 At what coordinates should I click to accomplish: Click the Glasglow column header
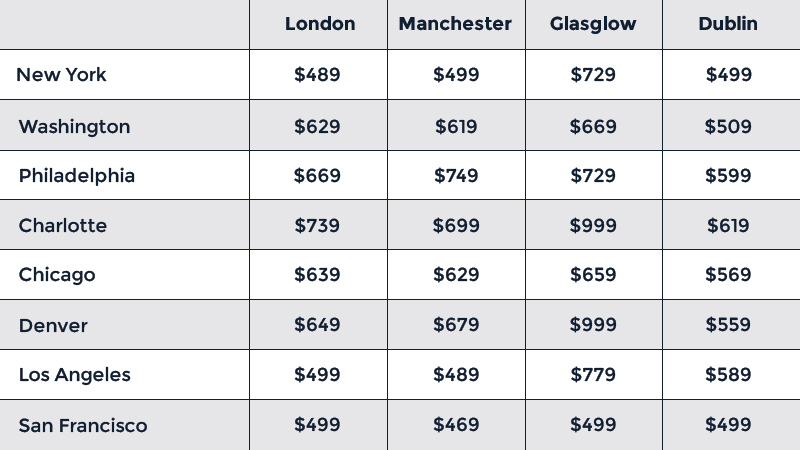point(593,24)
